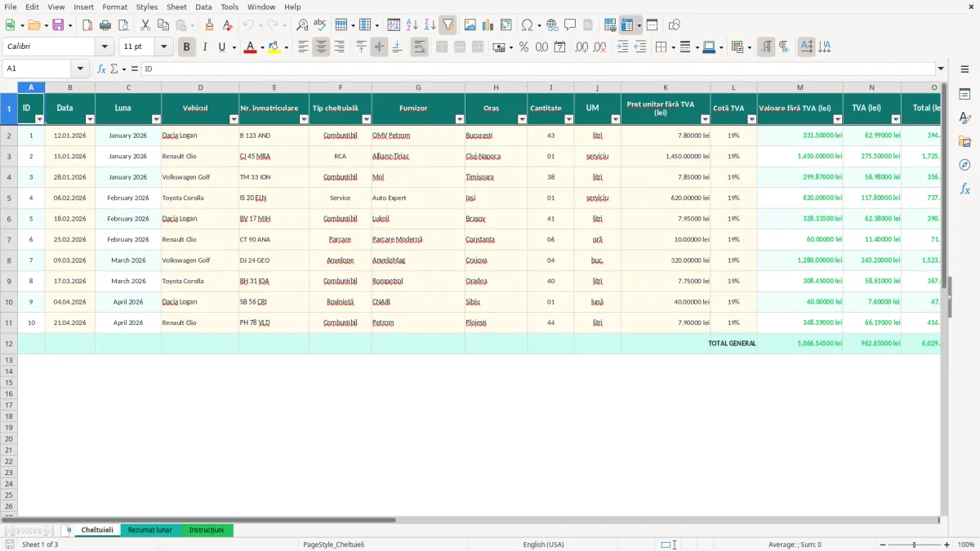Click the Print icon
This screenshot has width=980, height=551.
coord(105,25)
